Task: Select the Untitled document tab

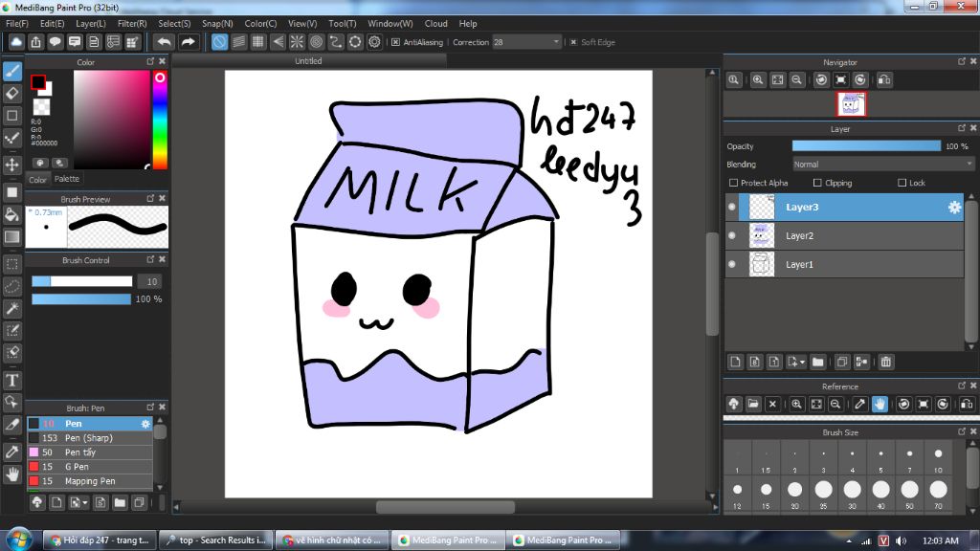Action: pyautogui.click(x=309, y=60)
